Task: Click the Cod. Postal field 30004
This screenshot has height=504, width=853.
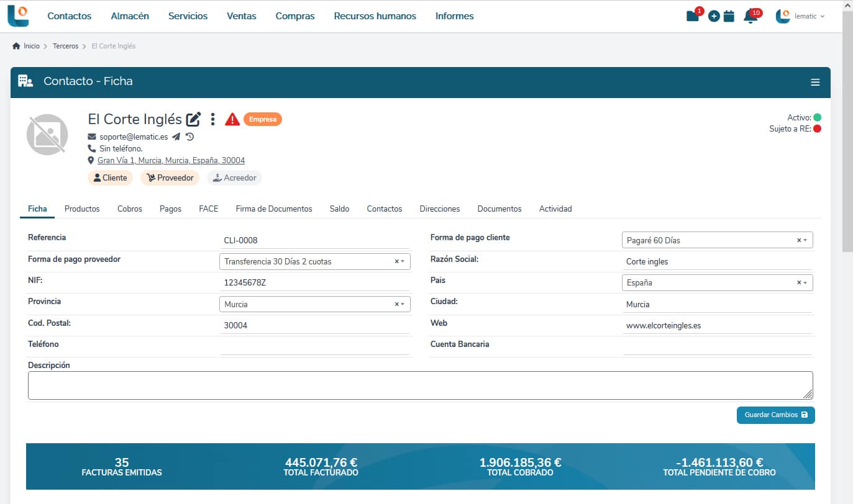Action: [315, 325]
